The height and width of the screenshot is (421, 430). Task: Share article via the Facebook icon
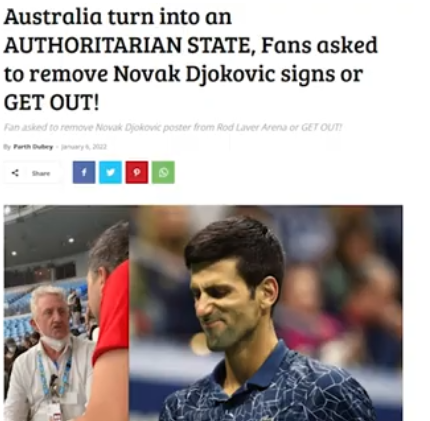tap(84, 172)
